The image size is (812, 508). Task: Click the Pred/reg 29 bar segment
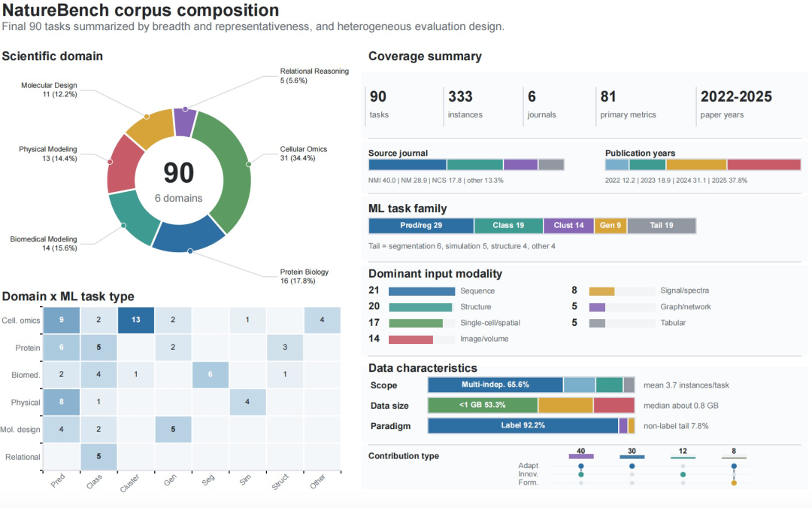[421, 226]
